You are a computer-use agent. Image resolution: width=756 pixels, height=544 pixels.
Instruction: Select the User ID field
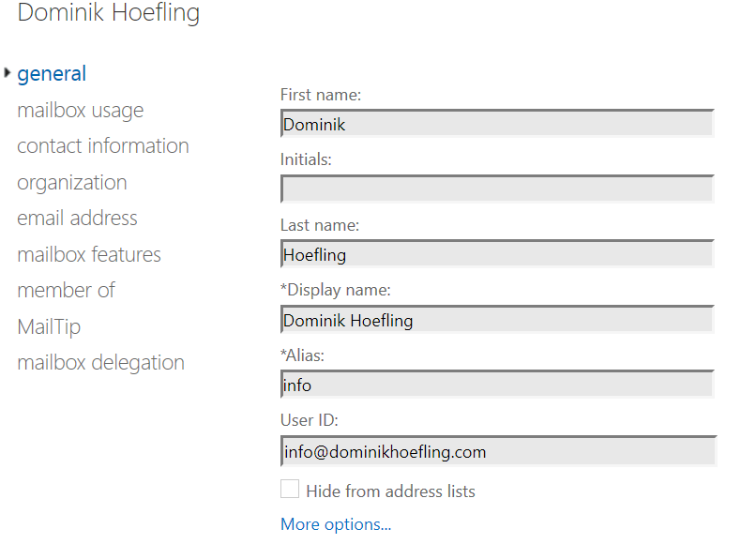(497, 451)
